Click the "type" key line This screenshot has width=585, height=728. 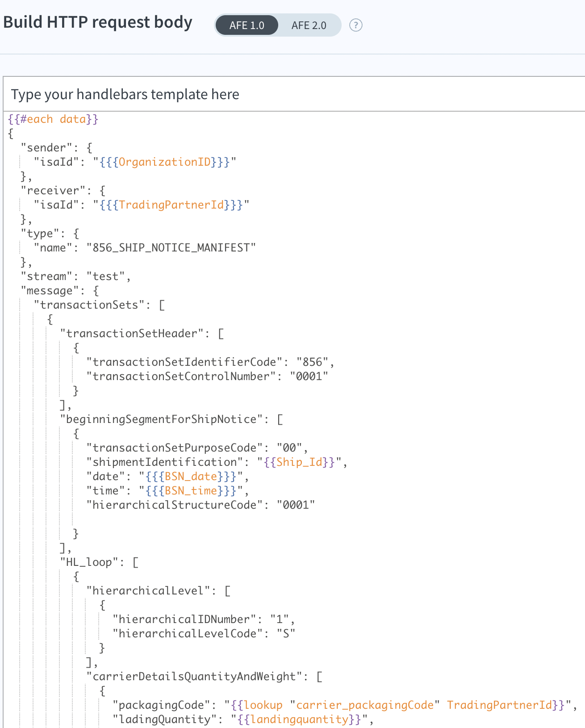tap(50, 234)
